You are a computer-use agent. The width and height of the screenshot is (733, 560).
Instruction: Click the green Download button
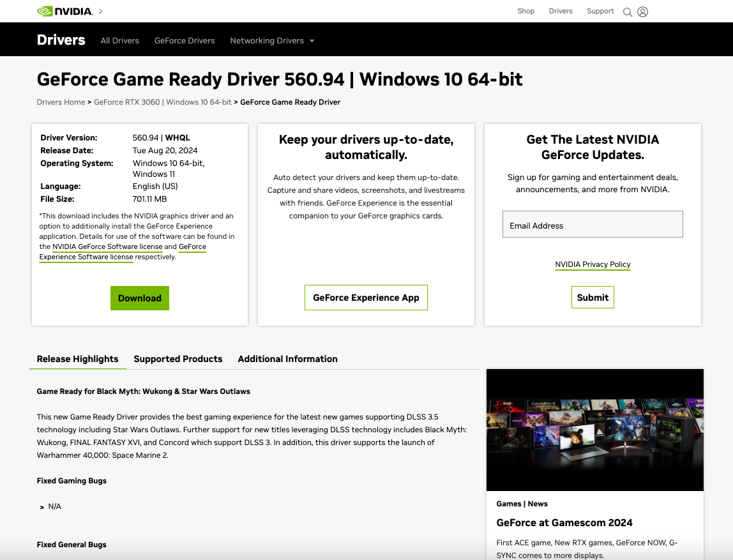pyautogui.click(x=140, y=298)
